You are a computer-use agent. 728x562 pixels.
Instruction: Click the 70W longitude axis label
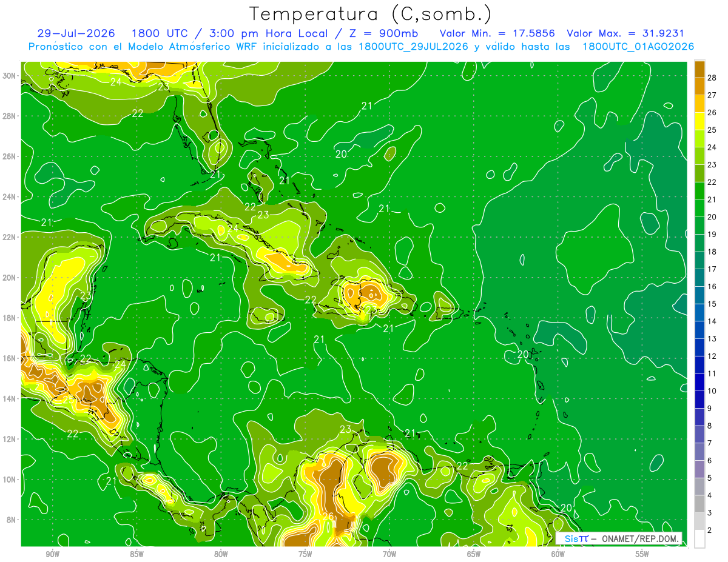tap(389, 554)
